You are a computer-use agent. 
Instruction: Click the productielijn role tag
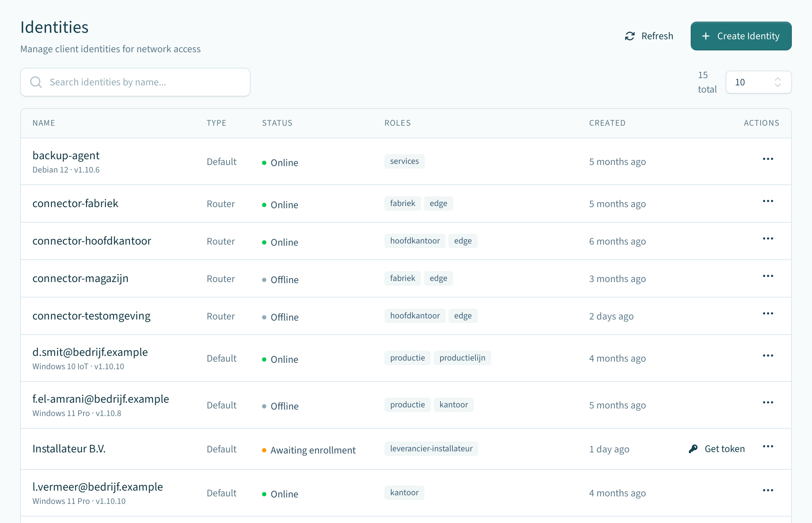[462, 358]
